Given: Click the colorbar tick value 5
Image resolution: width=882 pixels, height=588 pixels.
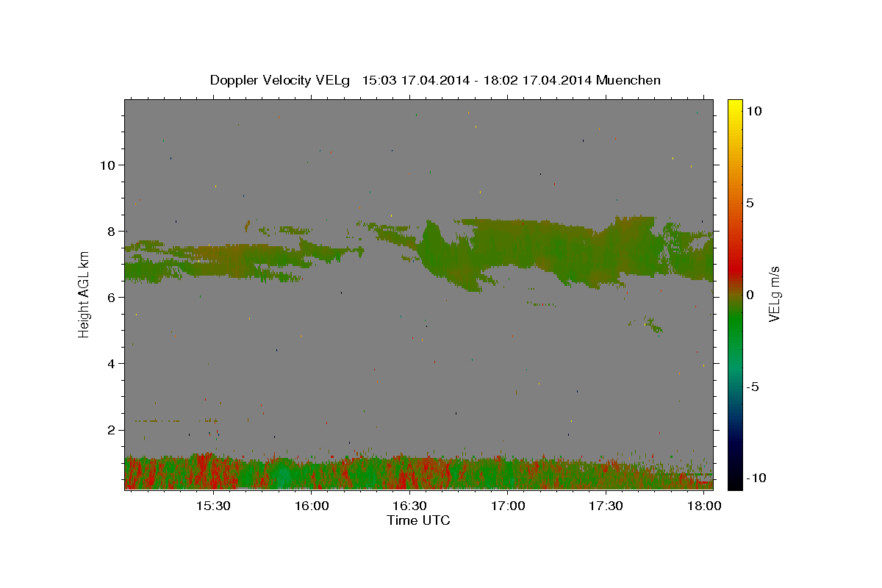Looking at the screenshot, I should coord(750,203).
